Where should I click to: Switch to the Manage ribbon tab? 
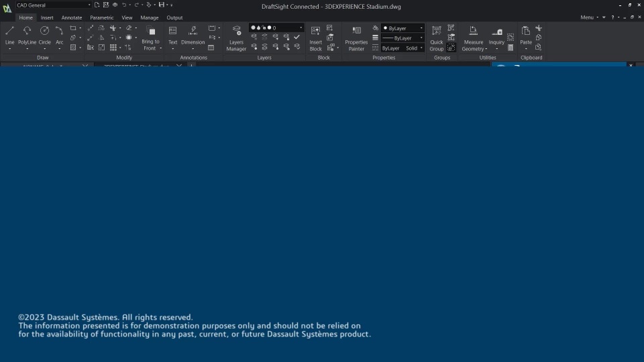tap(149, 17)
